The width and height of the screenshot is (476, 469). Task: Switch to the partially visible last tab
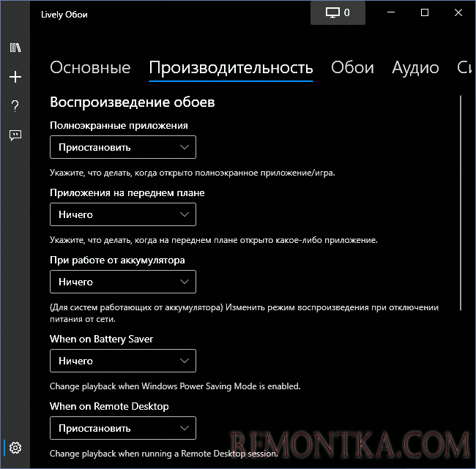point(465,68)
